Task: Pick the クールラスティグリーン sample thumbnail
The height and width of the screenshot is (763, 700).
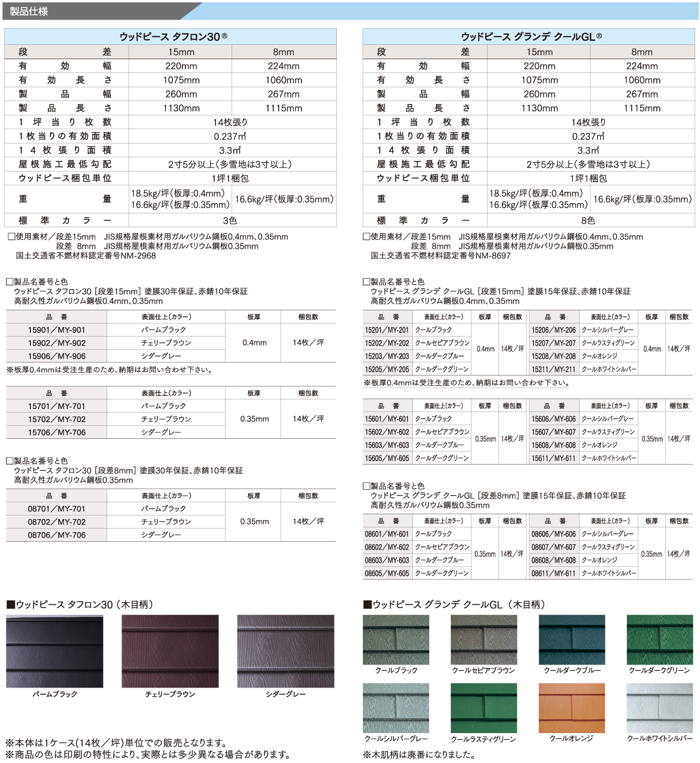Action: [483, 708]
